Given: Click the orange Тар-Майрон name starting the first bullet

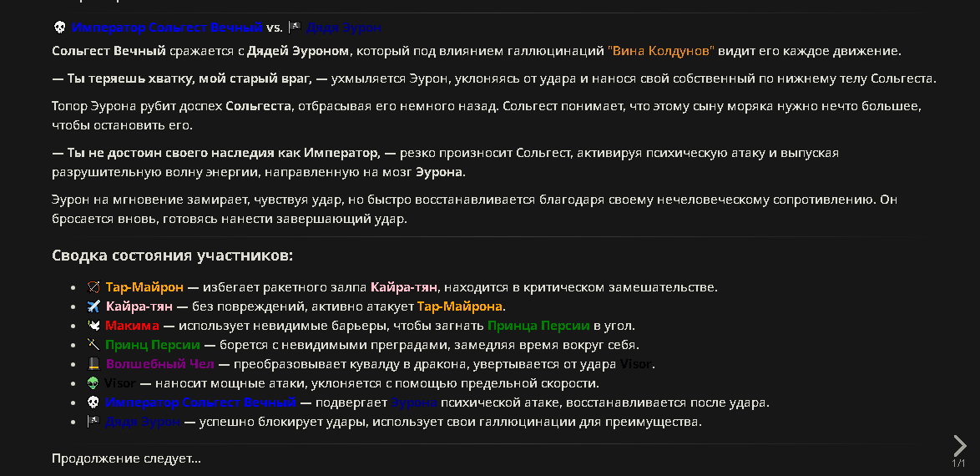Looking at the screenshot, I should (144, 288).
